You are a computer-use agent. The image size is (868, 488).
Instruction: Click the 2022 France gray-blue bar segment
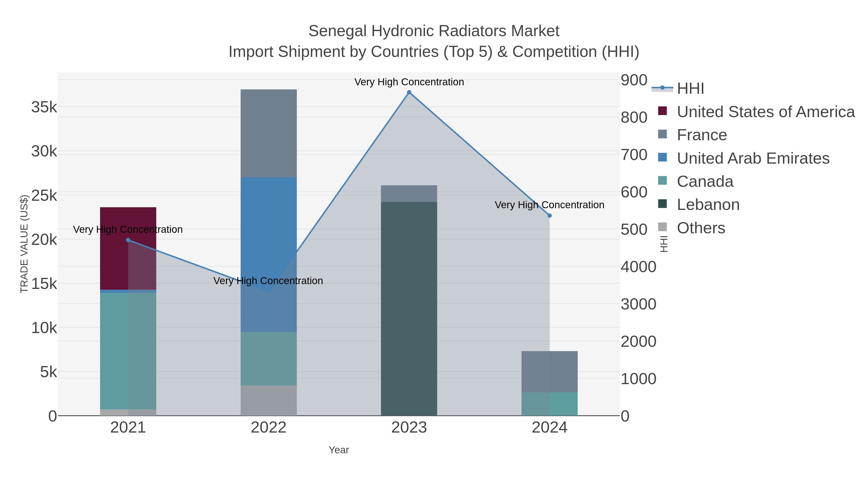269,133
